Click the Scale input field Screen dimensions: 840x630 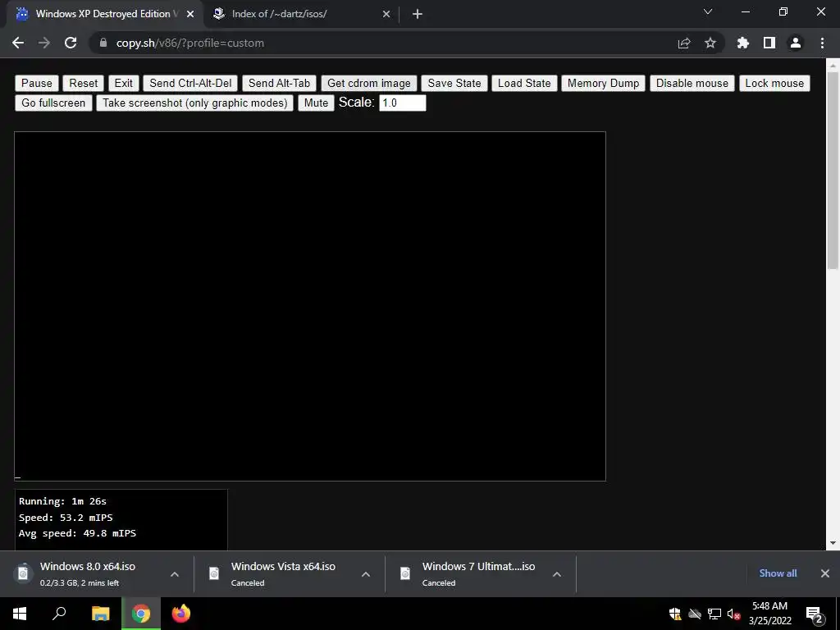[x=402, y=103]
